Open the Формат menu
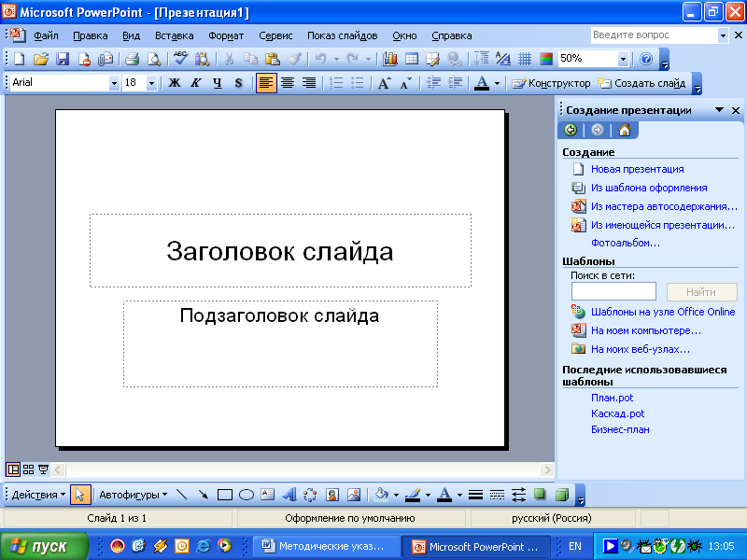Screen dimensions: 747x560 [x=226, y=35]
